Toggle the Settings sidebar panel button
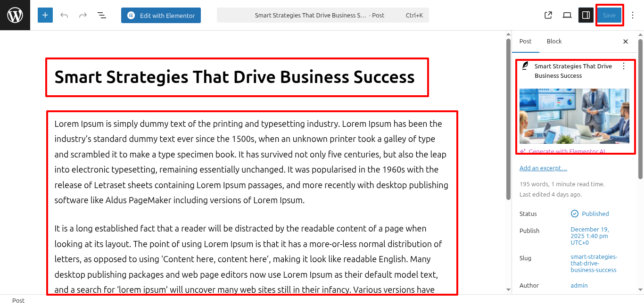Viewport: 644px width, 306px height. [586, 15]
